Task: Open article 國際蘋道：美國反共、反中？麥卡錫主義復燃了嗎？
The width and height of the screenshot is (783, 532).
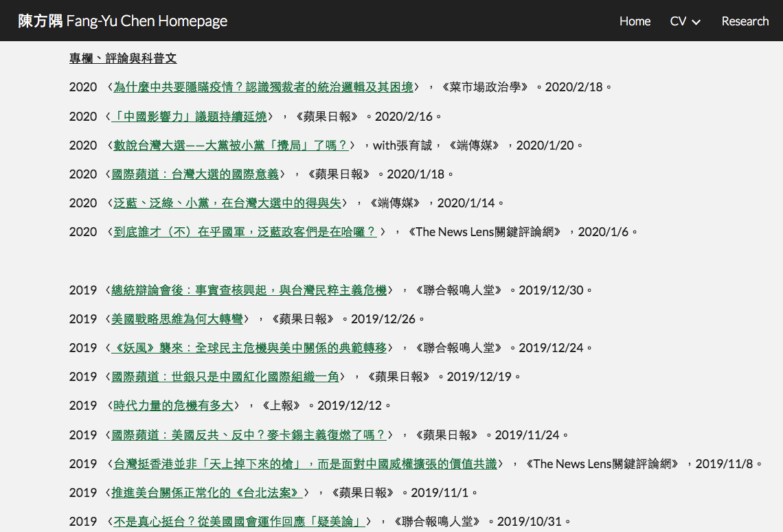Action: [249, 436]
